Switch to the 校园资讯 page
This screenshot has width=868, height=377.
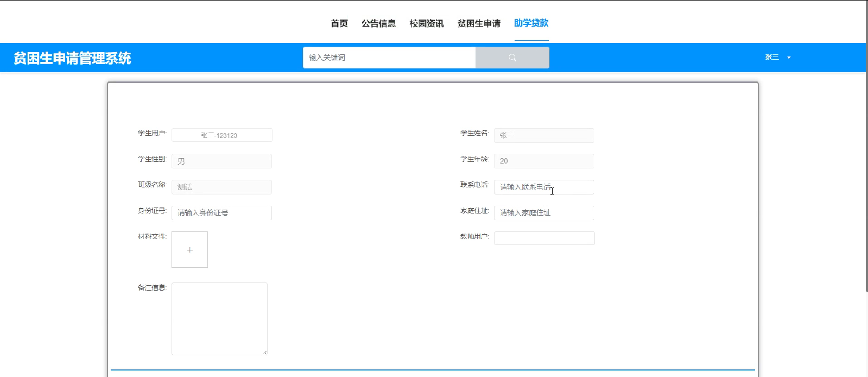pos(426,23)
